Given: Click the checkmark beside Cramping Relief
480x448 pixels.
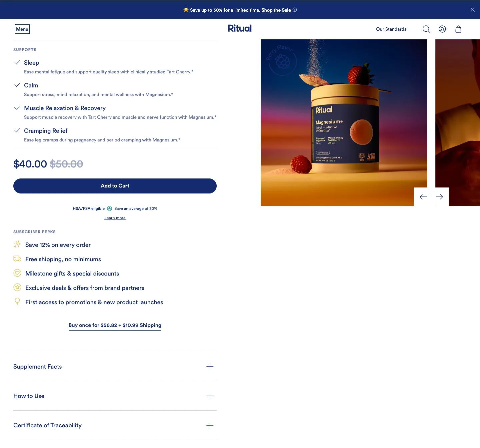Looking at the screenshot, I should click(x=17, y=130).
